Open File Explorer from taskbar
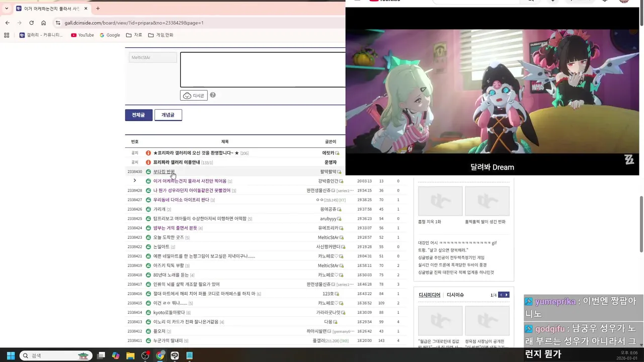This screenshot has height=362, width=644. click(130, 355)
